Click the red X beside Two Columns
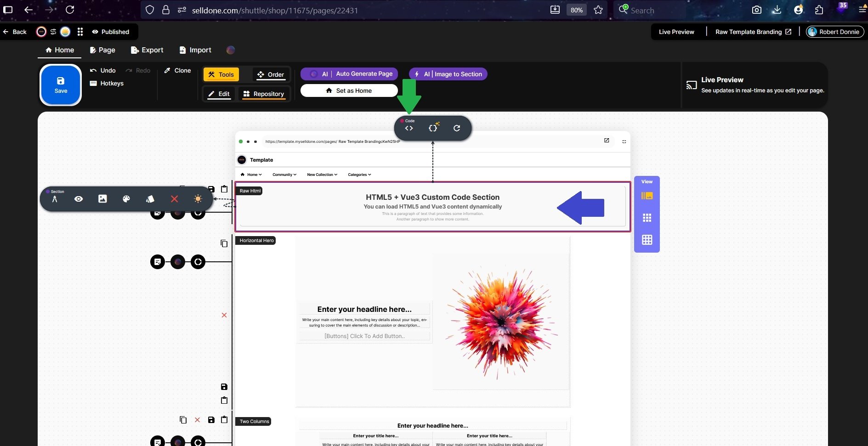The height and width of the screenshot is (446, 868). pos(197,420)
